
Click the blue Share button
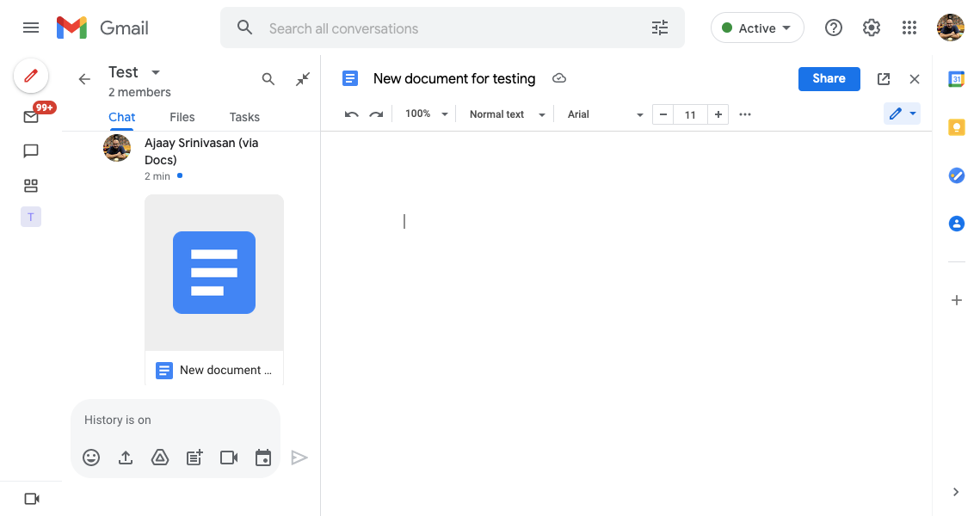pos(829,78)
